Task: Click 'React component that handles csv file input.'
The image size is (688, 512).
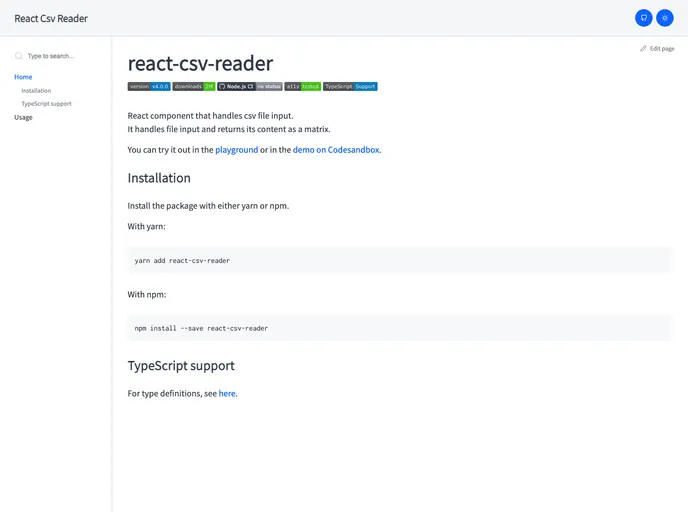Action: click(x=210, y=116)
